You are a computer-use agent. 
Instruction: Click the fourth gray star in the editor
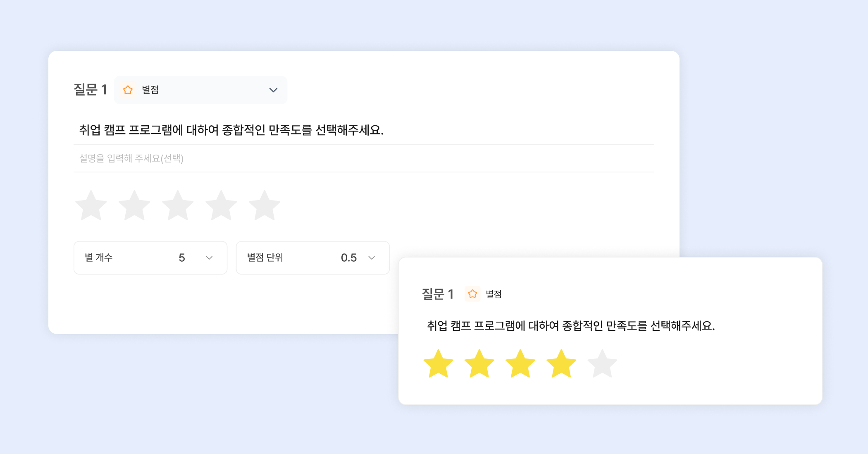pyautogui.click(x=221, y=206)
